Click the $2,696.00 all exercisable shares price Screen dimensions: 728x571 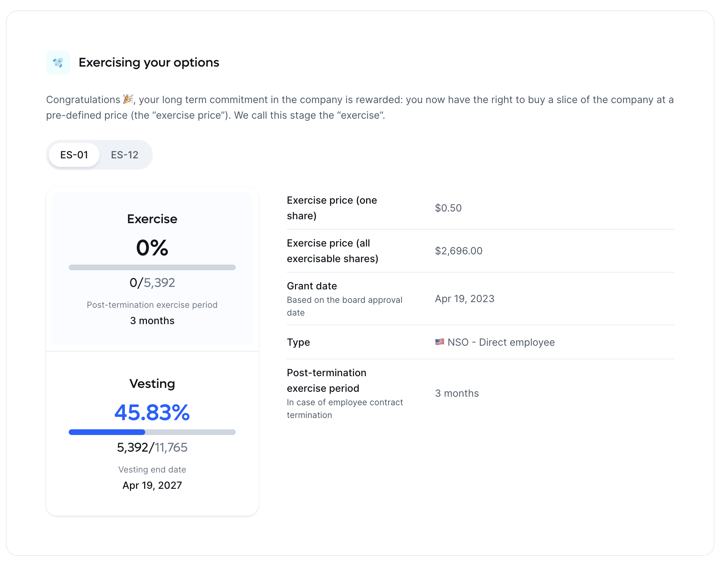(x=458, y=250)
